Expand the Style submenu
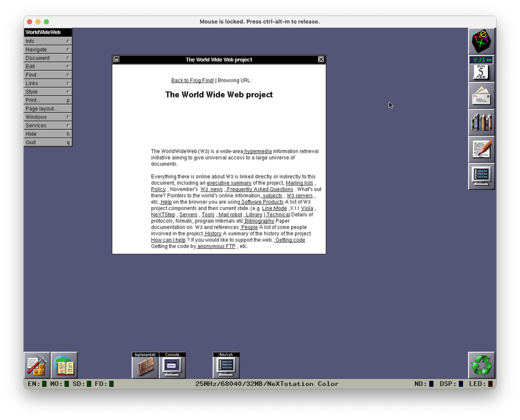This screenshot has width=520, height=420. pyautogui.click(x=48, y=92)
